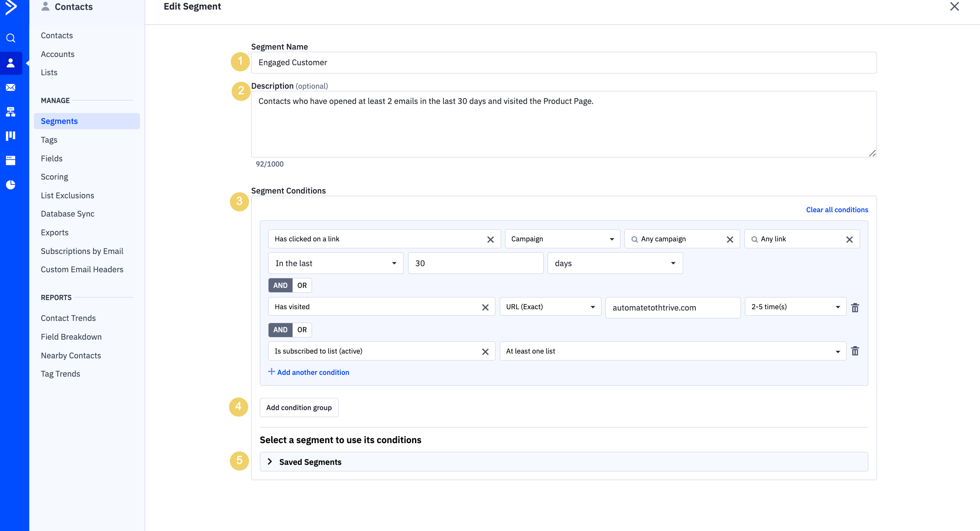Open the email campaigns envelope icon
Screen dimensions: 980x531
coord(11,87)
